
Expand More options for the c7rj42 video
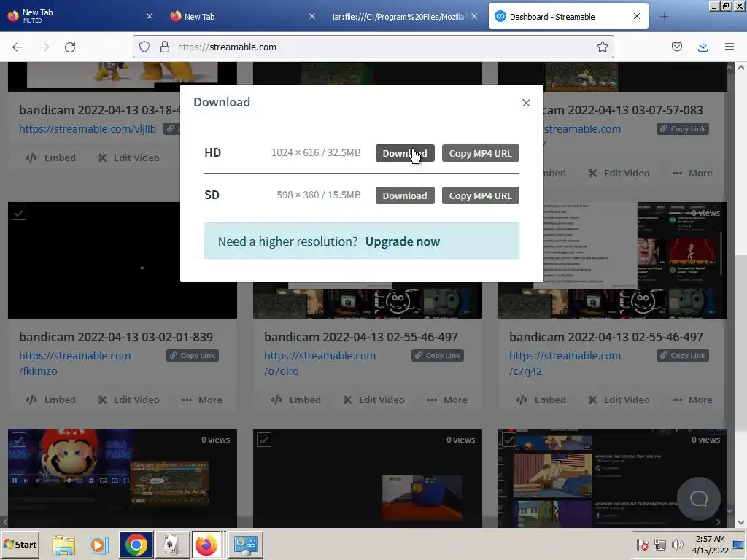692,400
